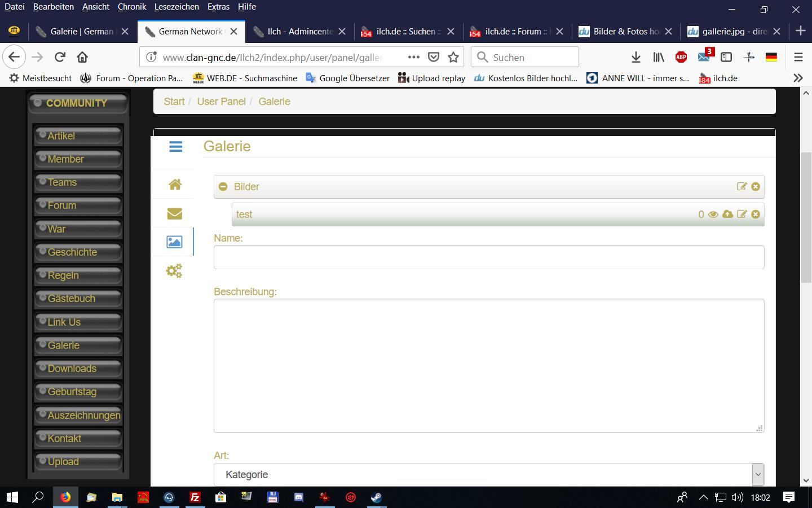Open the page actions three-dot menu
Viewport: 812px width, 508px height.
tap(413, 57)
